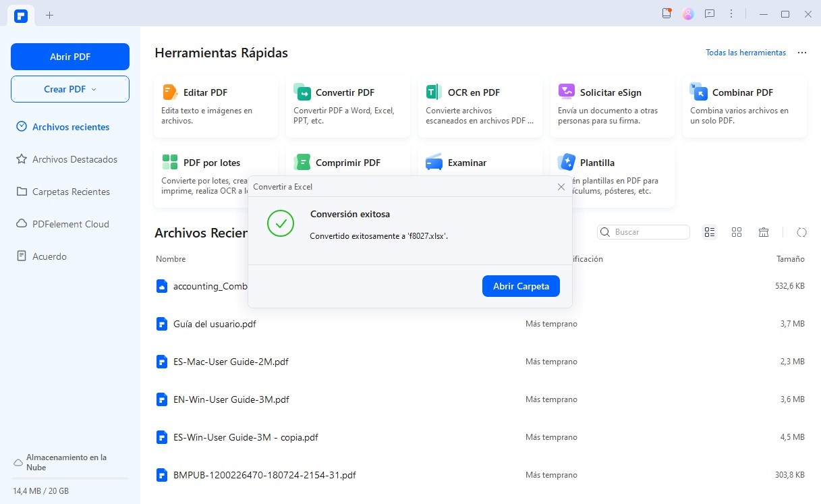Open the Comprimir PDF tool

click(x=348, y=162)
